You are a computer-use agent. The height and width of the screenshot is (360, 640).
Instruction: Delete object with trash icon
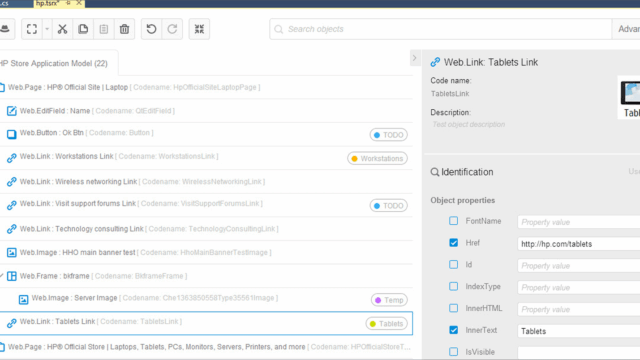124,29
